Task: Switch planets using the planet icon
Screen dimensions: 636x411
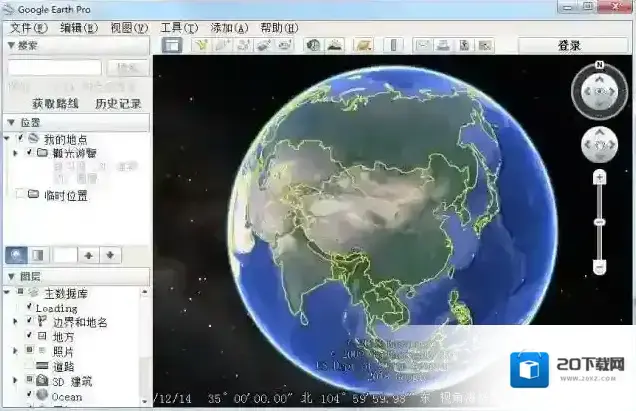Action: [x=363, y=45]
